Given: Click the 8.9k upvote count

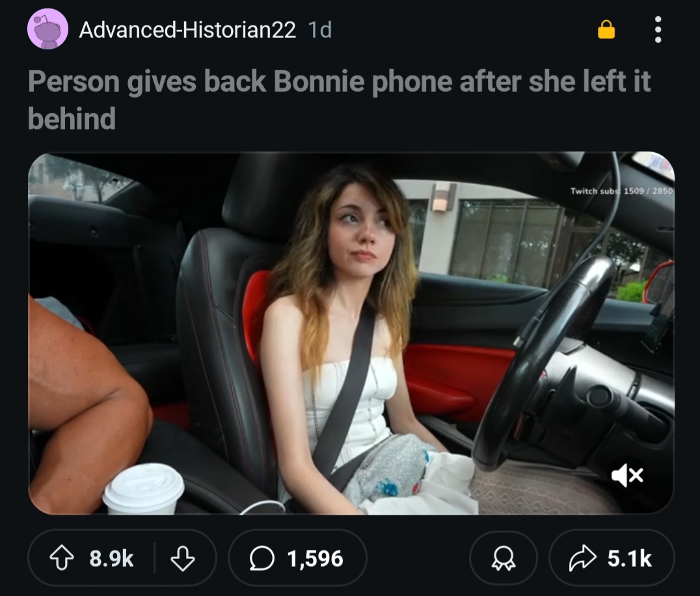Looking at the screenshot, I should pos(112,558).
